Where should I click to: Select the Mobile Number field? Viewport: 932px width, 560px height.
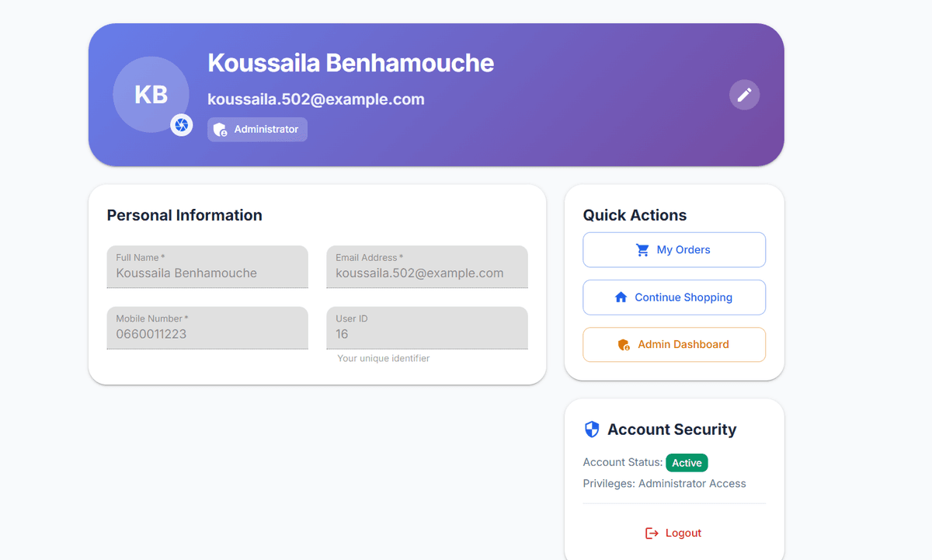(x=207, y=334)
